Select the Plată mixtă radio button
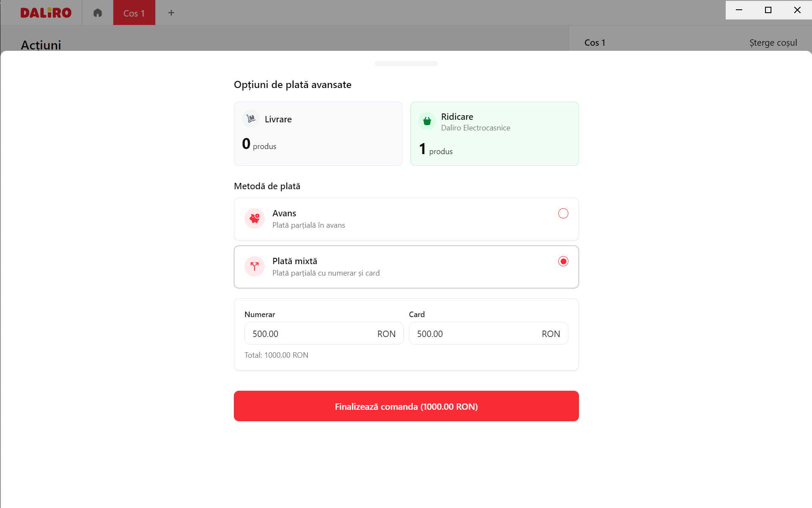The width and height of the screenshot is (812, 508). pyautogui.click(x=563, y=261)
